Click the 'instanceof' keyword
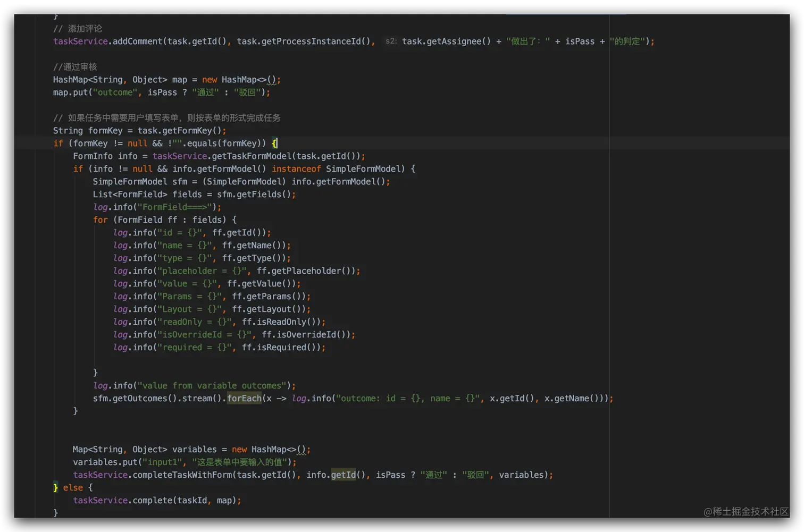 click(x=296, y=169)
